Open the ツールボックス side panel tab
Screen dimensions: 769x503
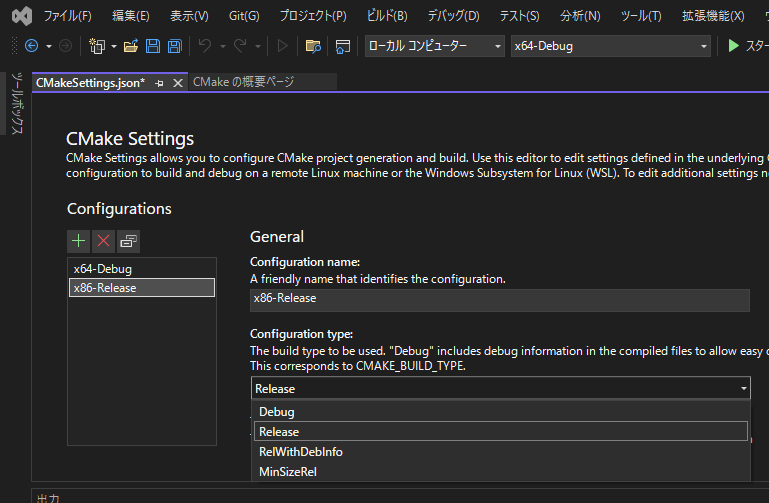point(17,103)
